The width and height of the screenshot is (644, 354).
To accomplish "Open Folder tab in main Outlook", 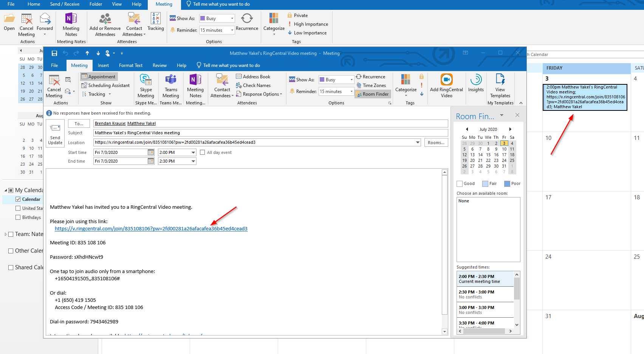I will 96,4.
